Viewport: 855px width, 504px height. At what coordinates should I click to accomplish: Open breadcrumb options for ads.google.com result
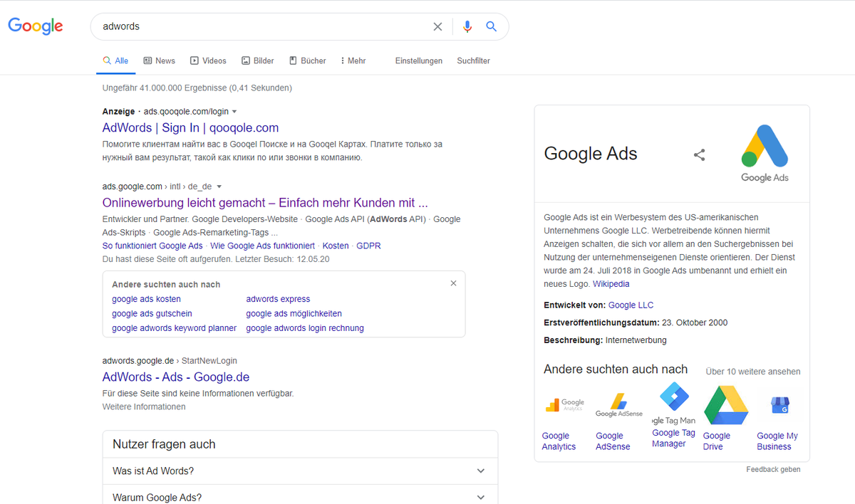click(x=219, y=186)
